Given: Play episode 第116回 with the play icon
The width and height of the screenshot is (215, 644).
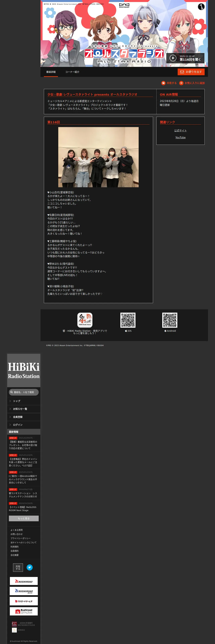Looking at the screenshot, I should coord(173,58).
